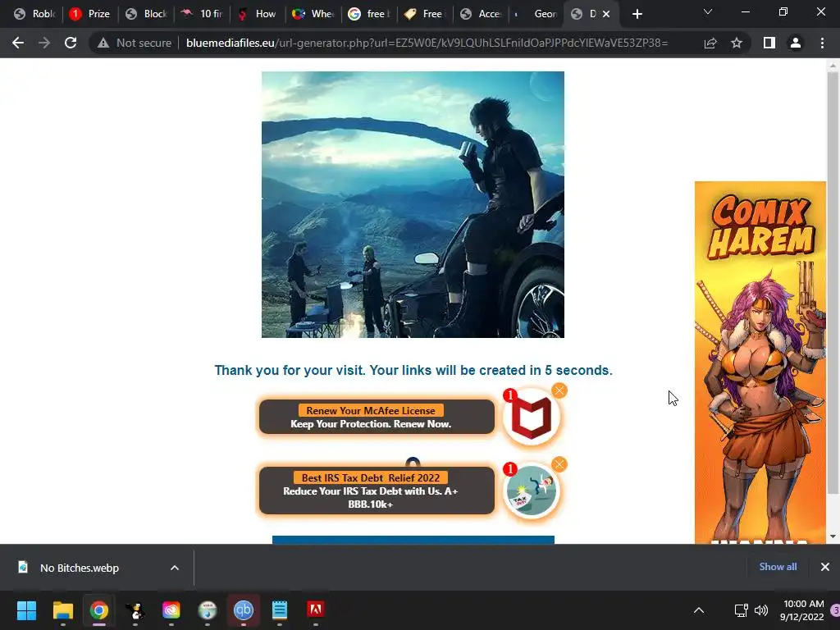Screen dimensions: 840x630
Task: Click the blue button below the ads
Action: (x=413, y=540)
